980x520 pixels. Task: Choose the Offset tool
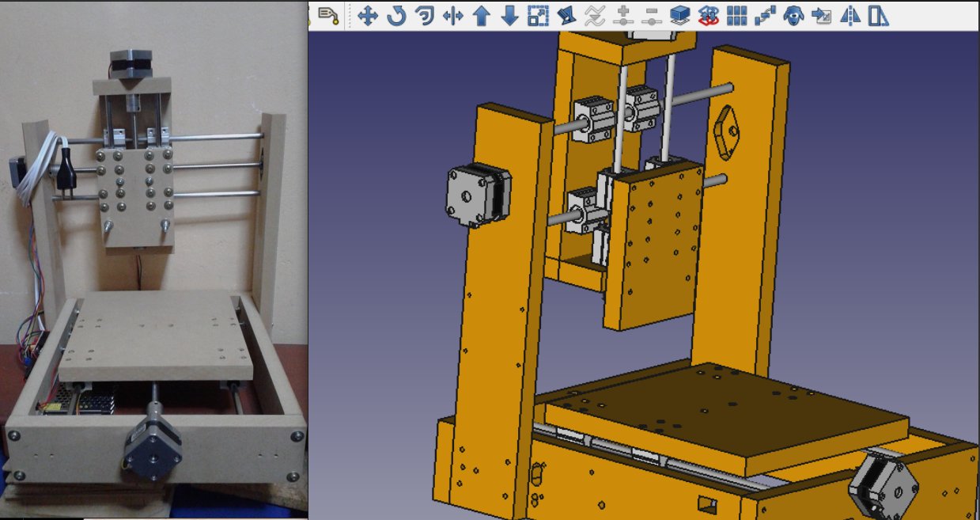point(424,15)
